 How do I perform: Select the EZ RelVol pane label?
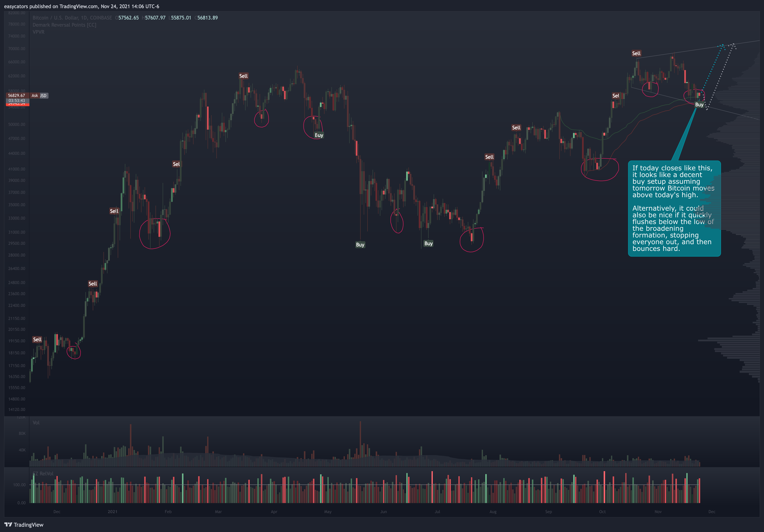pyautogui.click(x=43, y=473)
